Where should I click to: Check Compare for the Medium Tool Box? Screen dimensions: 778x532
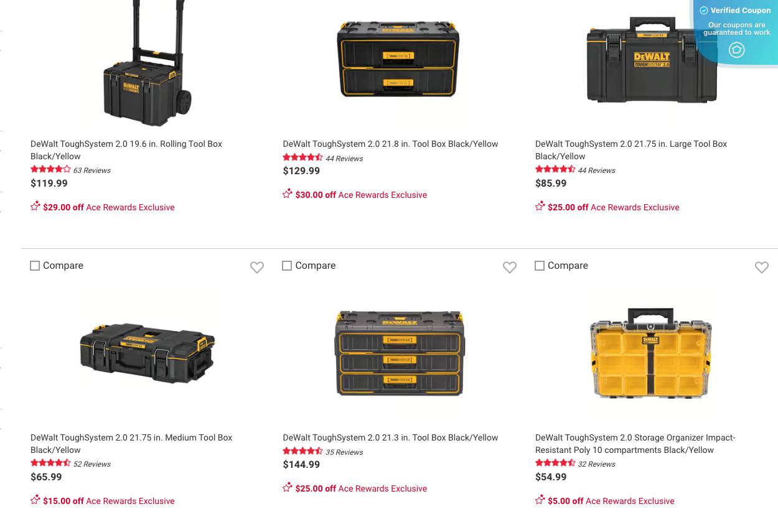pos(35,266)
